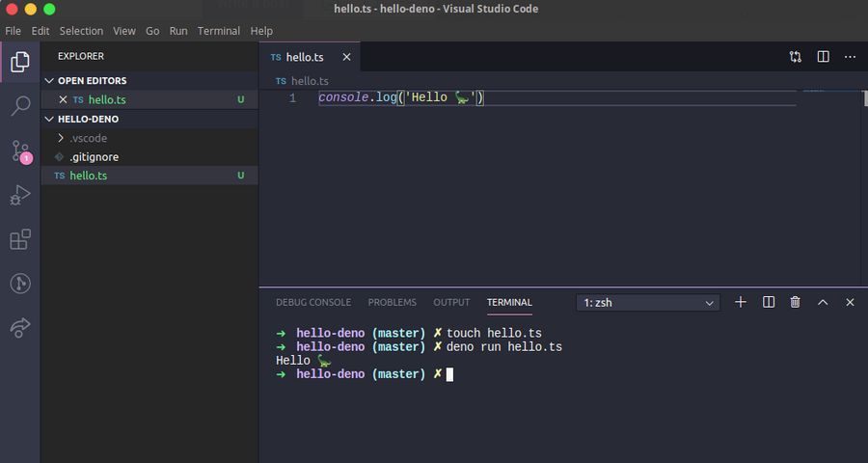Collapse the OPEN EDITORS section
This screenshot has height=463, width=868.
(92, 81)
